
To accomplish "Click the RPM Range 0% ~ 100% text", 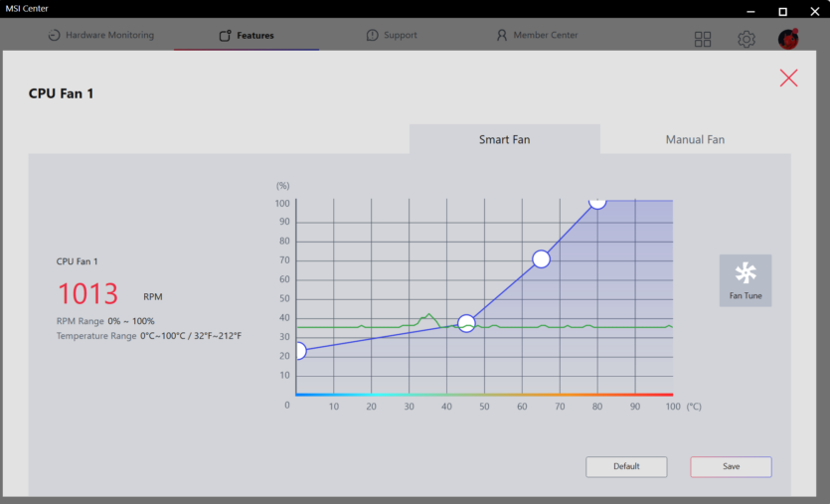I will click(x=105, y=321).
